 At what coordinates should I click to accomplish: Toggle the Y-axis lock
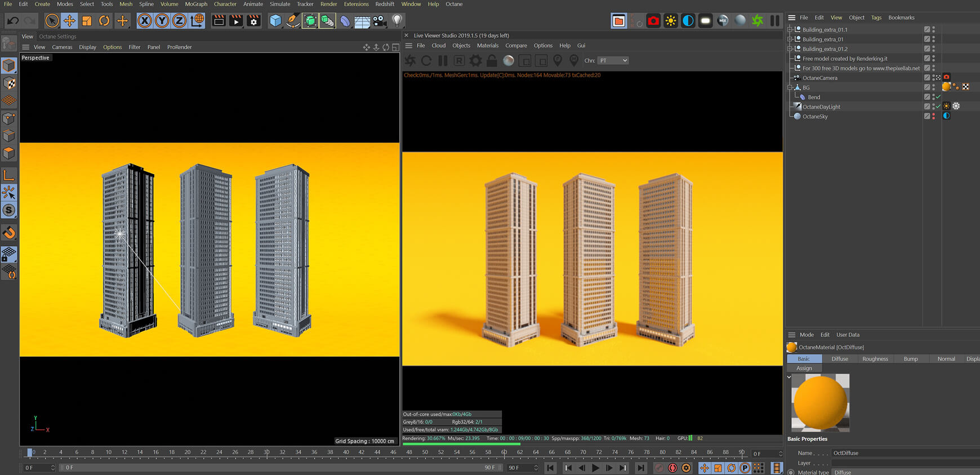point(162,21)
